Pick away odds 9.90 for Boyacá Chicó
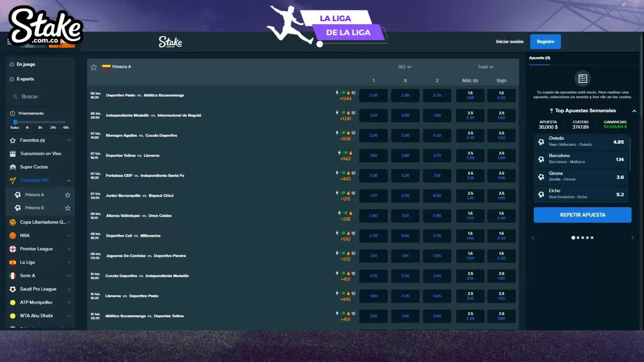This screenshot has height=362, width=644. tap(437, 196)
